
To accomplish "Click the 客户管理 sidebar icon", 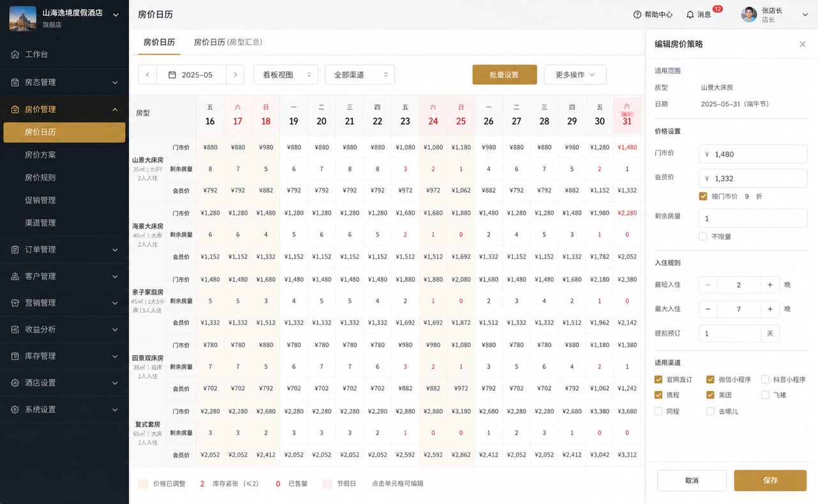I will pos(15,277).
